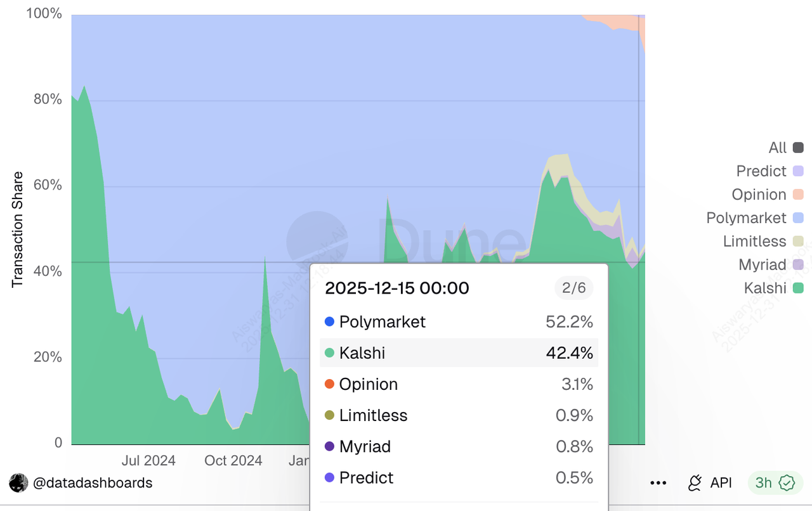Click the Jul 2024 x-axis label
The image size is (812, 511).
click(x=148, y=461)
